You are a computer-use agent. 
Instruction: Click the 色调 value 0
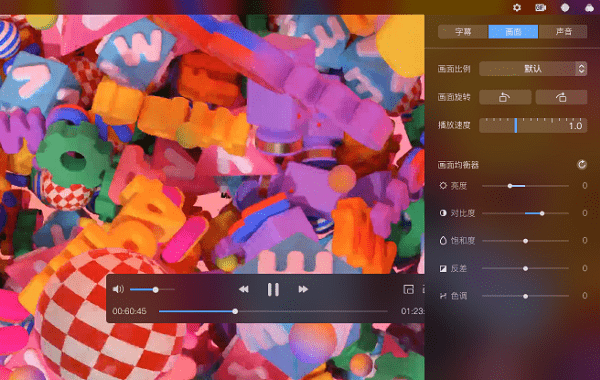coord(585,296)
